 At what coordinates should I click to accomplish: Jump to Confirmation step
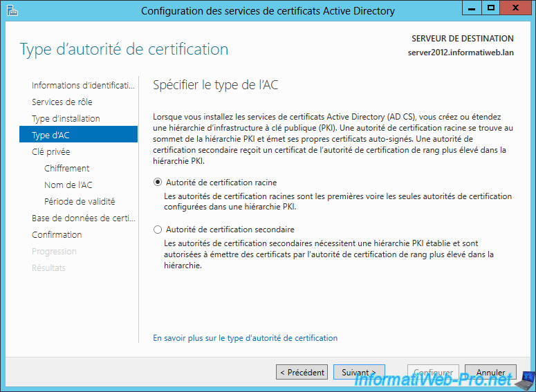(x=57, y=234)
